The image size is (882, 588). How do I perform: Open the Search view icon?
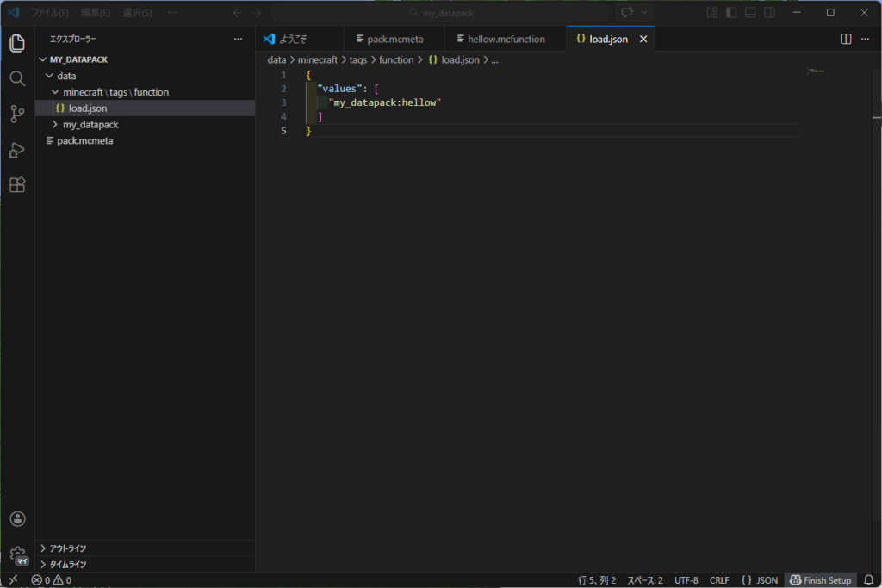click(x=17, y=78)
